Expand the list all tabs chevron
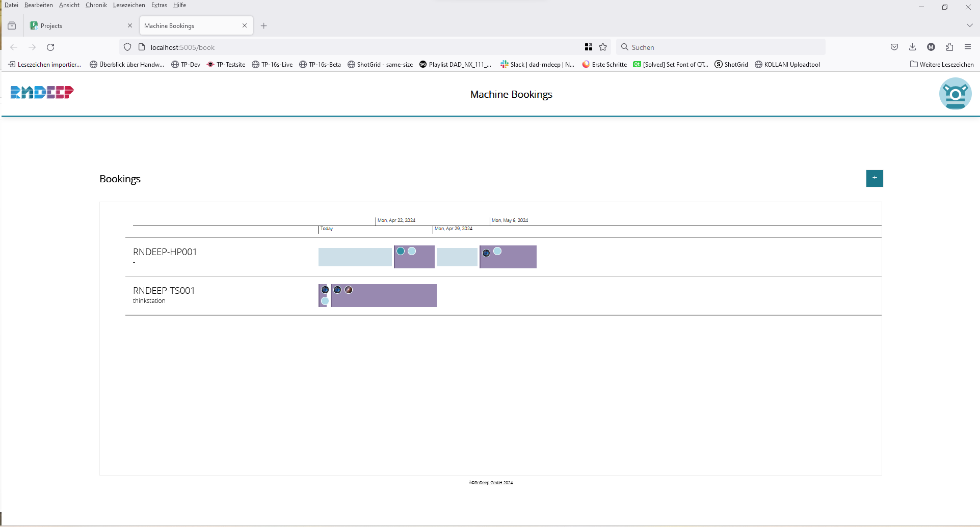 [x=969, y=25]
